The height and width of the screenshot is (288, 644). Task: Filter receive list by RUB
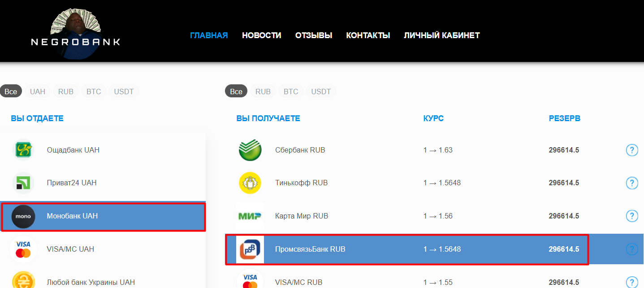pyautogui.click(x=263, y=92)
